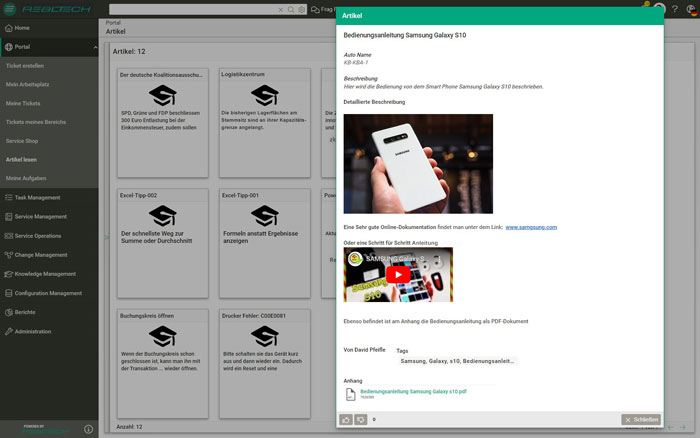
Task: Collapse the Portal section chevron
Action: (x=95, y=47)
